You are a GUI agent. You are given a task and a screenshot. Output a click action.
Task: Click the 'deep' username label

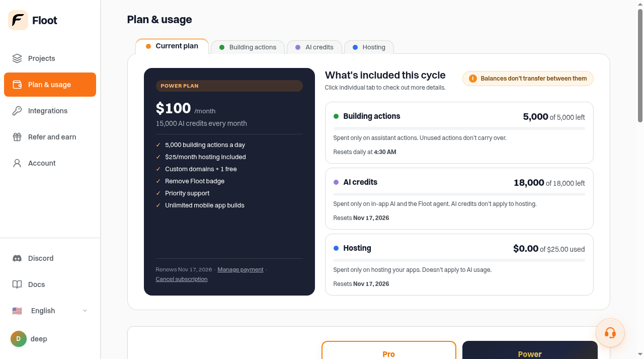[39, 339]
